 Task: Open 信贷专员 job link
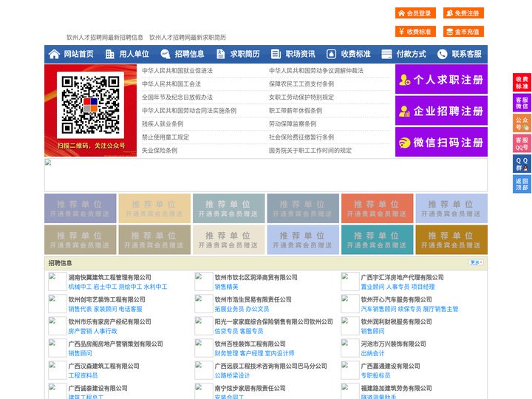tap(226, 331)
